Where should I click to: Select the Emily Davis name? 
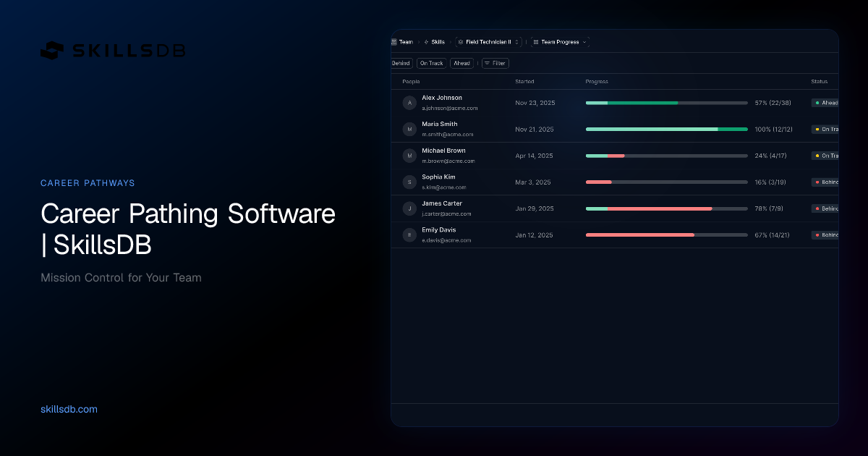(x=439, y=229)
